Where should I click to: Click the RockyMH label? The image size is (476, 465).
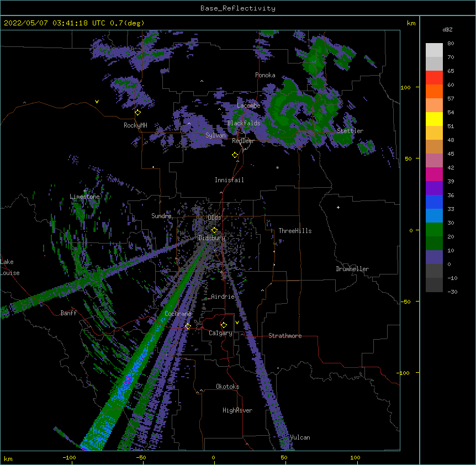[135, 125]
